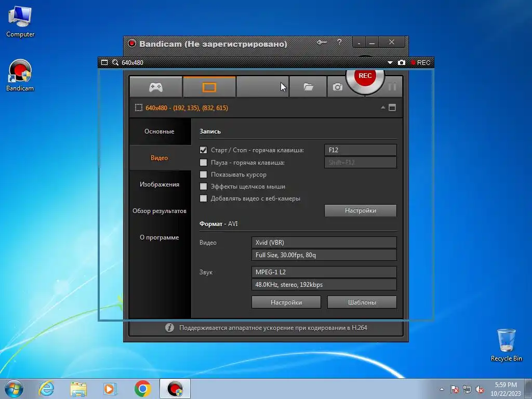
Task: Click the small REC label on capture frame bar
Action: [x=421, y=63]
